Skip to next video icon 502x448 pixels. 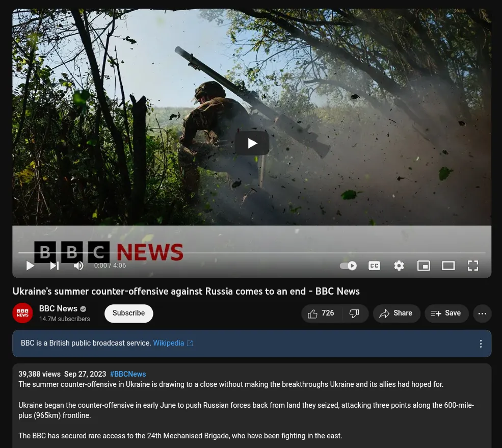click(54, 266)
